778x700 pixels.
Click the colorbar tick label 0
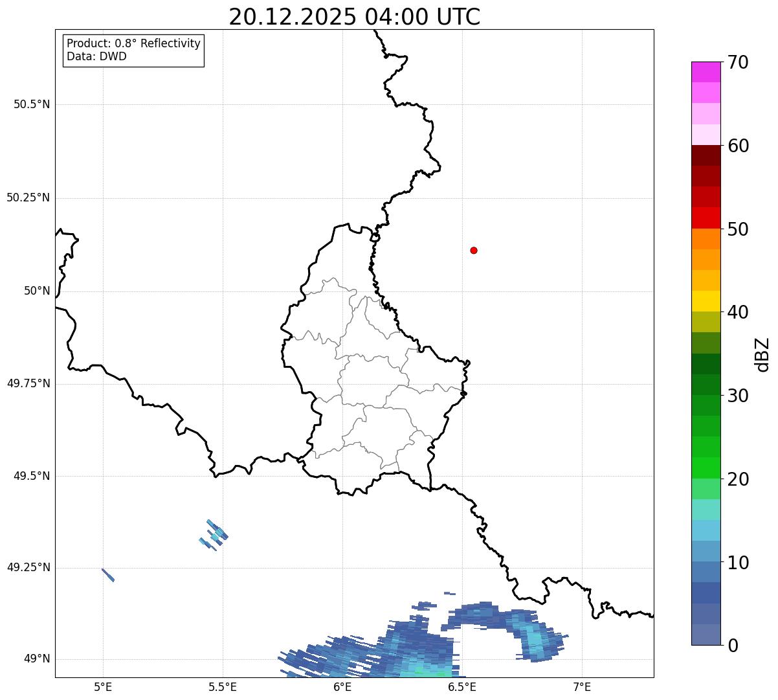(733, 646)
